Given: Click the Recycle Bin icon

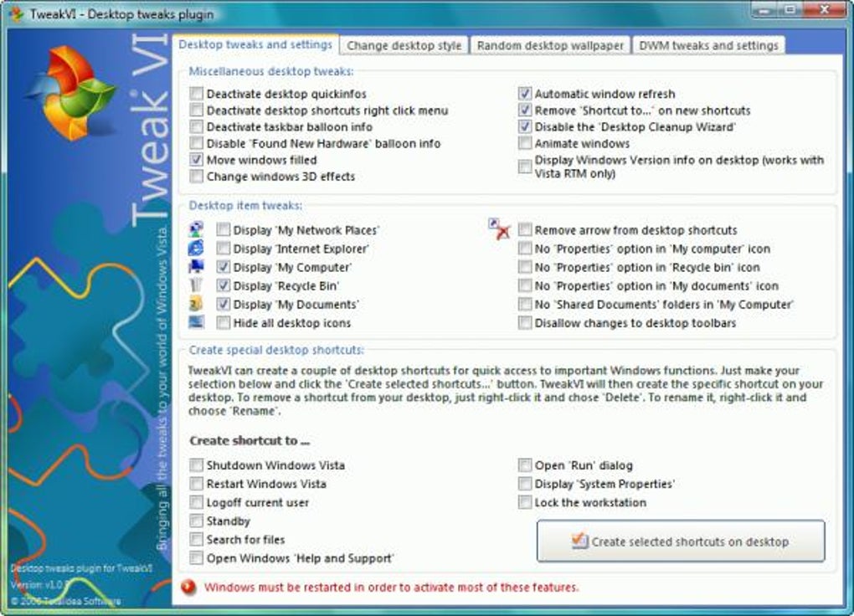Looking at the screenshot, I should (x=196, y=285).
